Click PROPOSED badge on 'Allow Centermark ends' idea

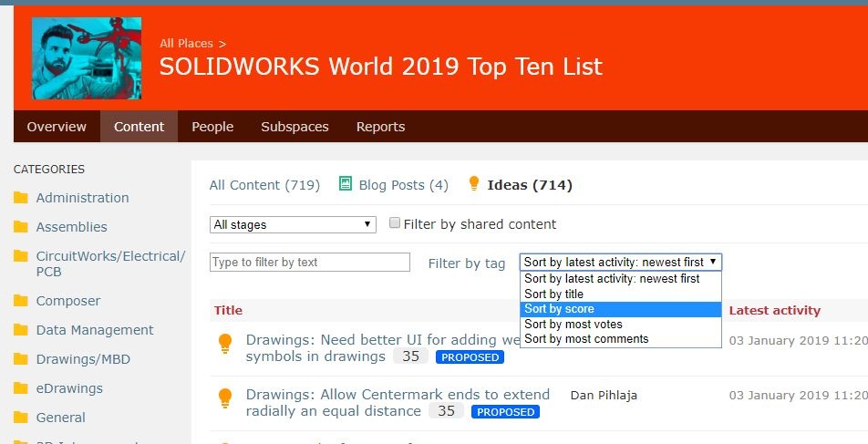pyautogui.click(x=505, y=412)
